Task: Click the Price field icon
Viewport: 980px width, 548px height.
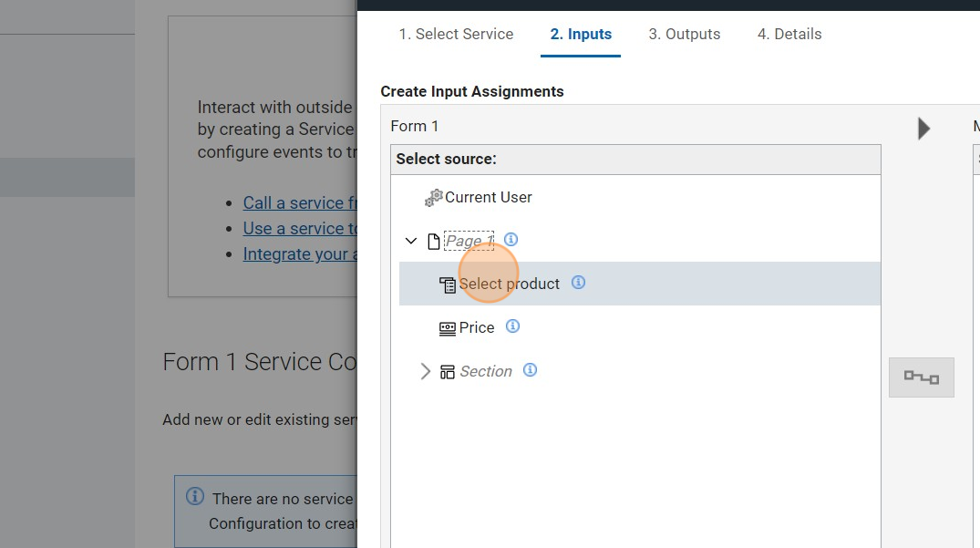Action: (448, 328)
